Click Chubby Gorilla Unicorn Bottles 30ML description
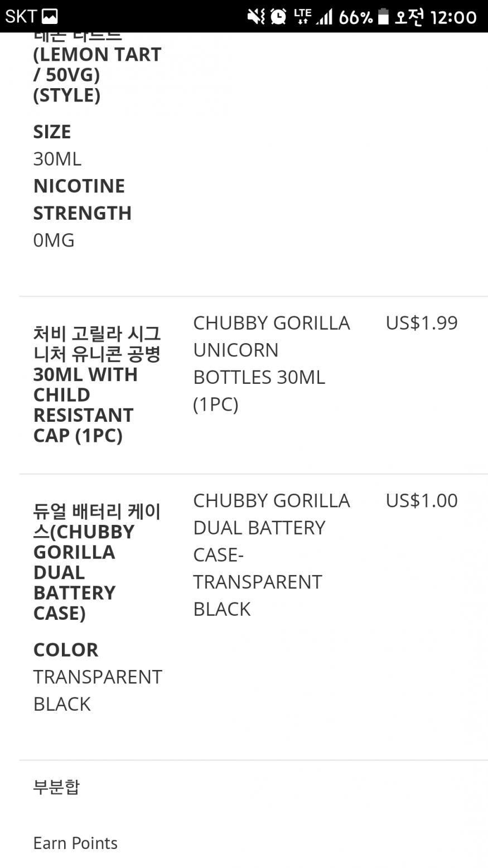 (x=271, y=363)
